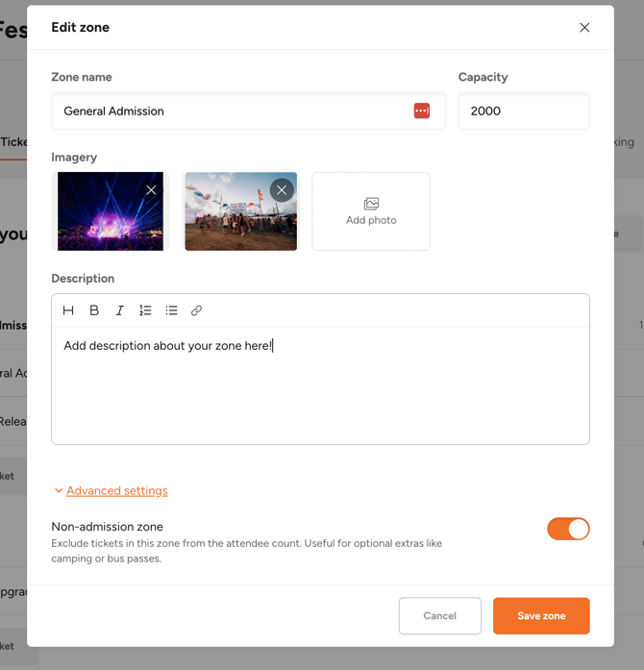
Task: Disable the Non-admission zone toggle
Action: click(568, 529)
